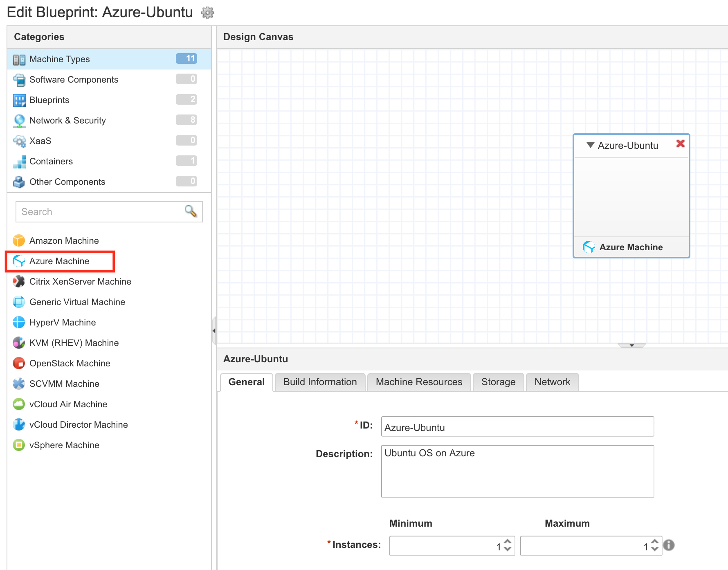This screenshot has height=570, width=728.
Task: Collapse the Azure-Ubuntu canvas component triangle
Action: pyautogui.click(x=590, y=145)
